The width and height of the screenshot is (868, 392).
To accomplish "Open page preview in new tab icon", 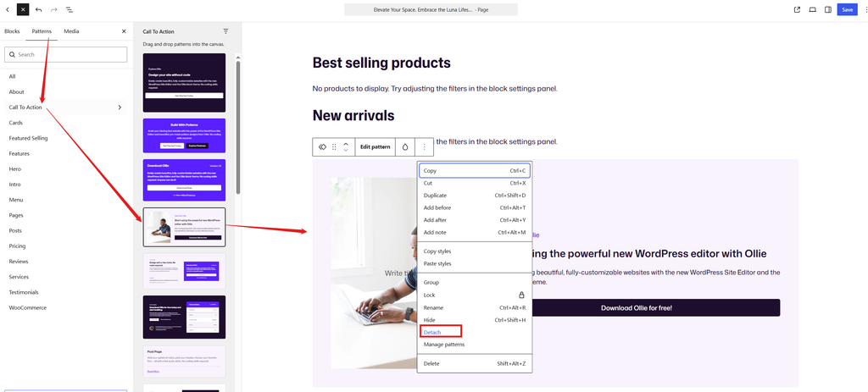I will 797,9.
